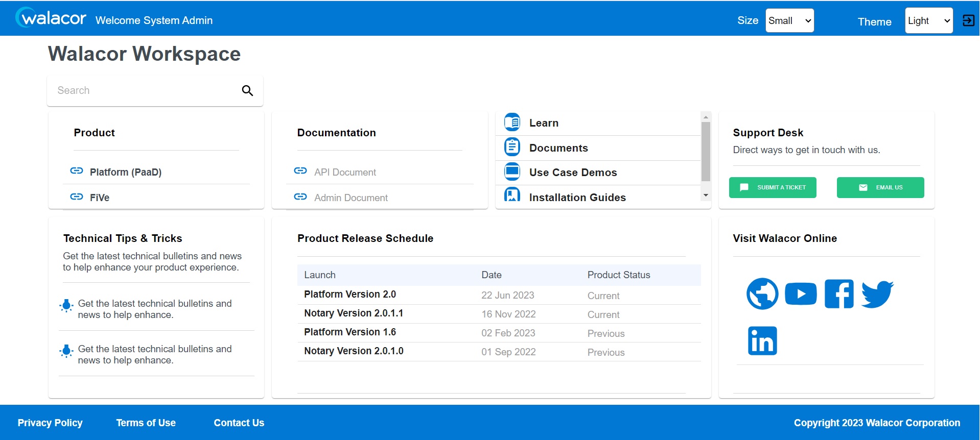Viewport: 980px width, 440px height.
Task: Click the Platform Version 1.6 row
Action: 499,333
